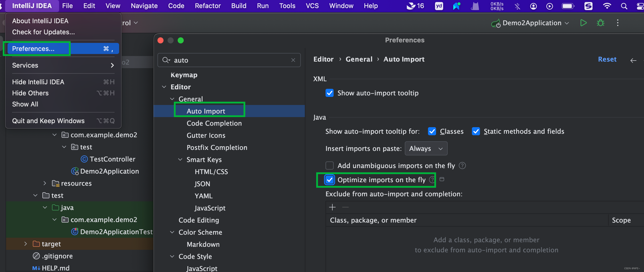Expand the target folder in project tree
Viewport: 644px width, 272px height.
click(25, 244)
